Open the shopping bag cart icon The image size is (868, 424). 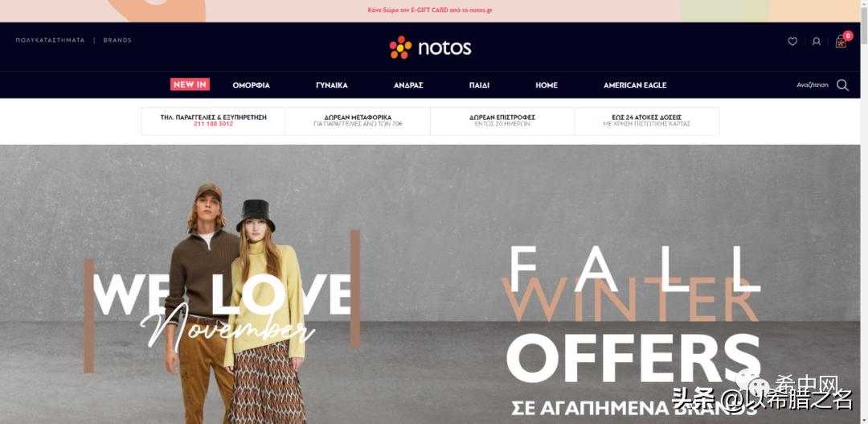(x=841, y=42)
